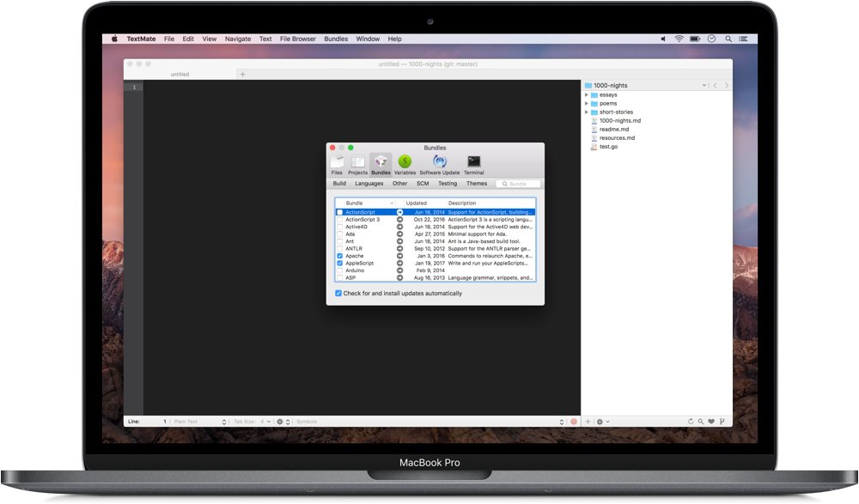Enable the Ant bundle checkbox
Image resolution: width=859 pixels, height=504 pixels.
339,241
